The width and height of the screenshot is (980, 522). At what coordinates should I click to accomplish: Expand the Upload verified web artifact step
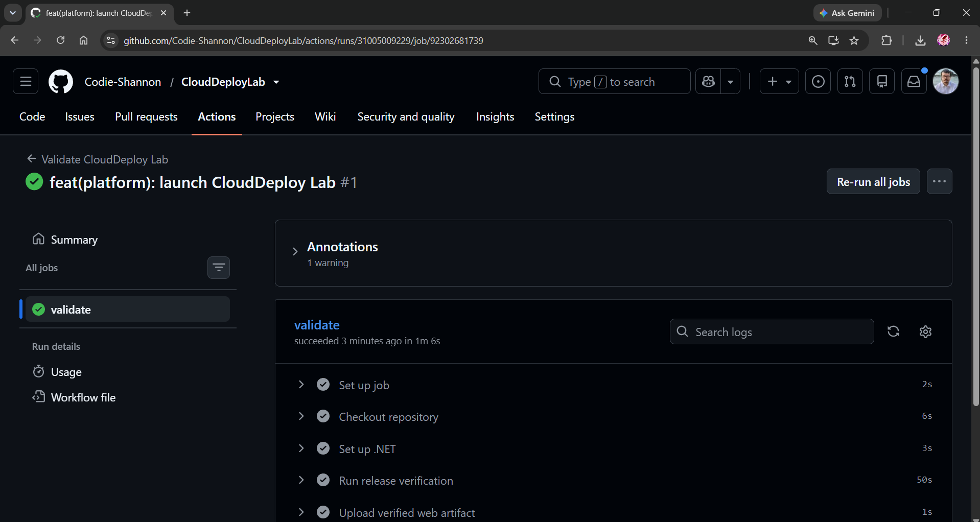tap(301, 512)
